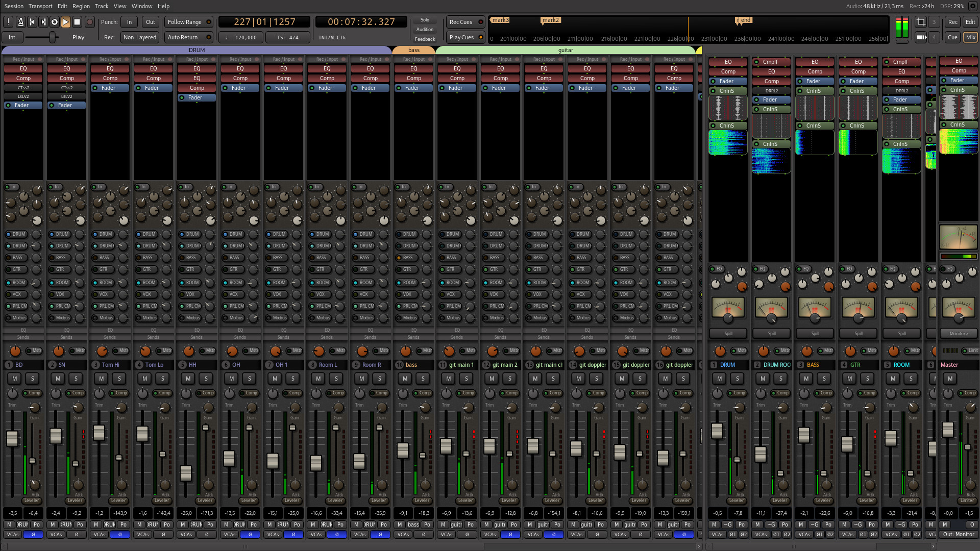Switch to the Edit window button

click(970, 22)
